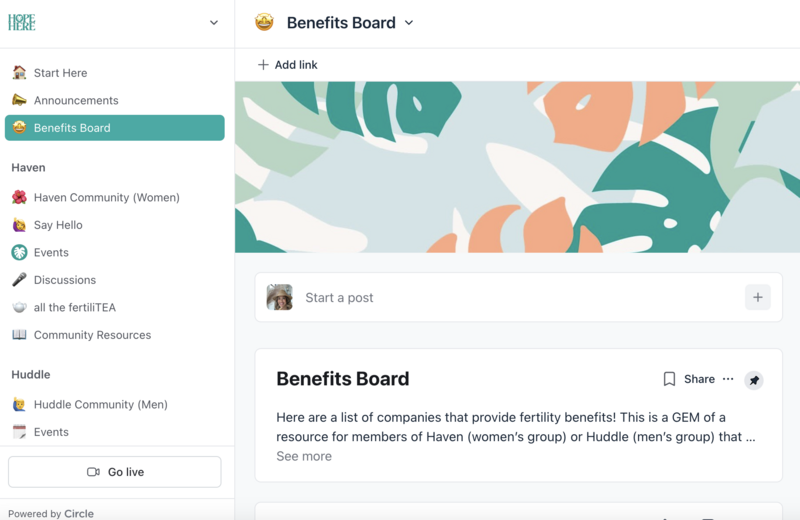Share the Benefits Board post
The width and height of the screenshot is (800, 520).
pos(699,379)
